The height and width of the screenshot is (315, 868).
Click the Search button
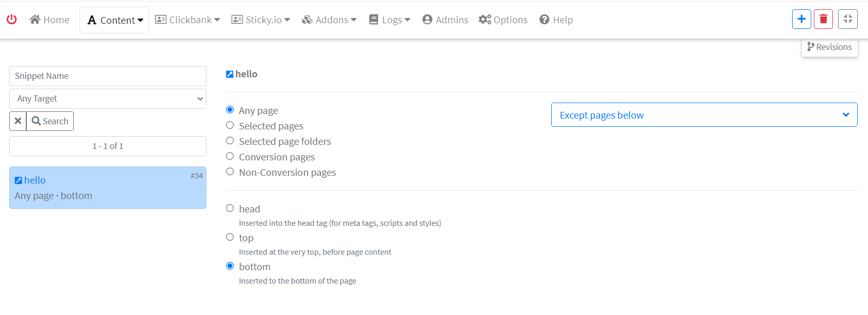click(50, 121)
